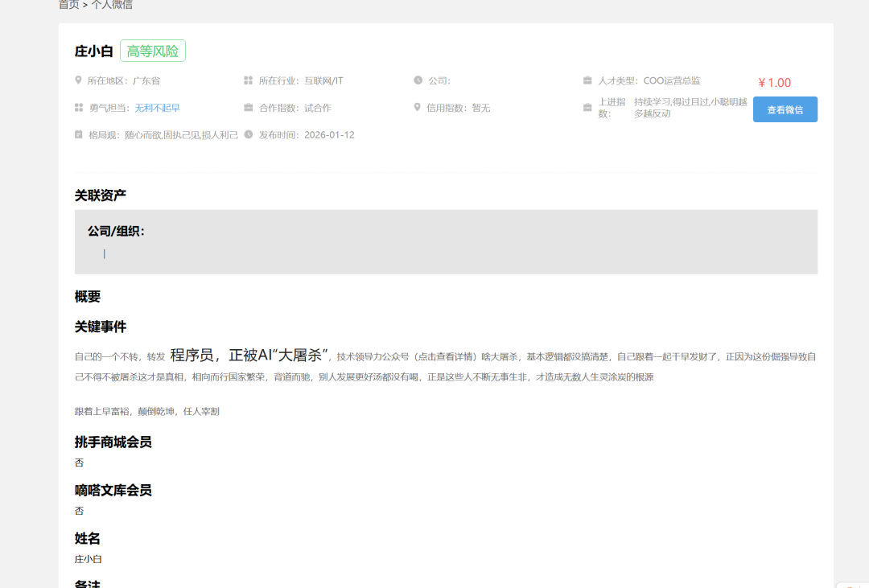Viewport: 869px width, 588px height.
Task: Click the icon beside 格局观 label
Action: [x=78, y=134]
